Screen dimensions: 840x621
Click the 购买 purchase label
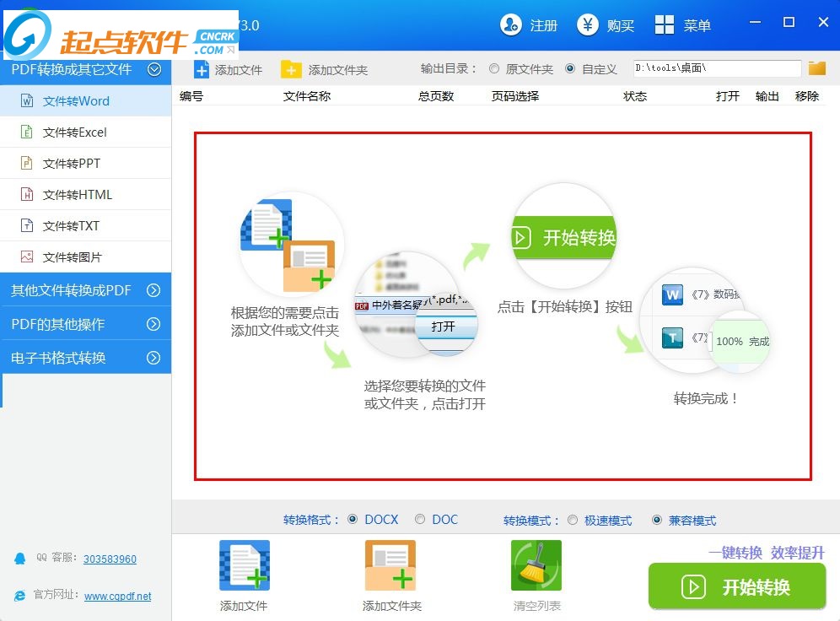(621, 25)
